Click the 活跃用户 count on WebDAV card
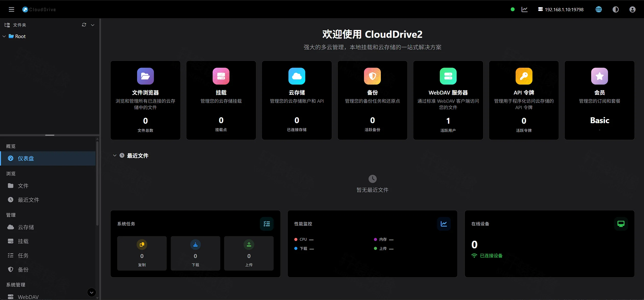Viewport: 644px width, 300px height. coord(448,121)
